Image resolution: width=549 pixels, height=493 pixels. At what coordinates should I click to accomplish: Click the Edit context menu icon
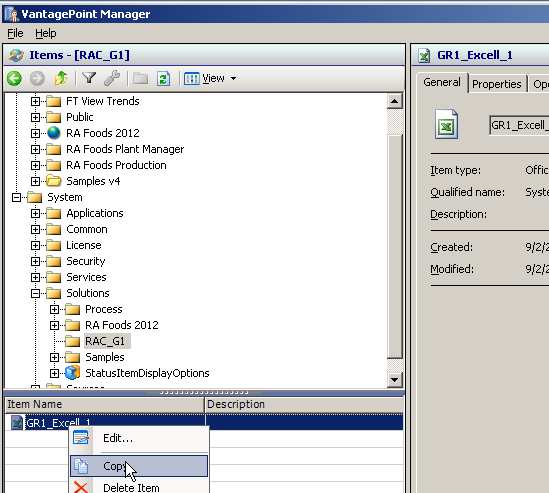click(81, 438)
